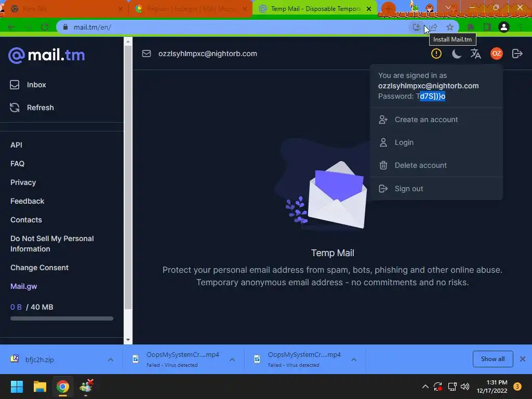Viewport: 532px width, 399px height.
Task: Switch to the Register Escargot tab
Action: (x=190, y=9)
